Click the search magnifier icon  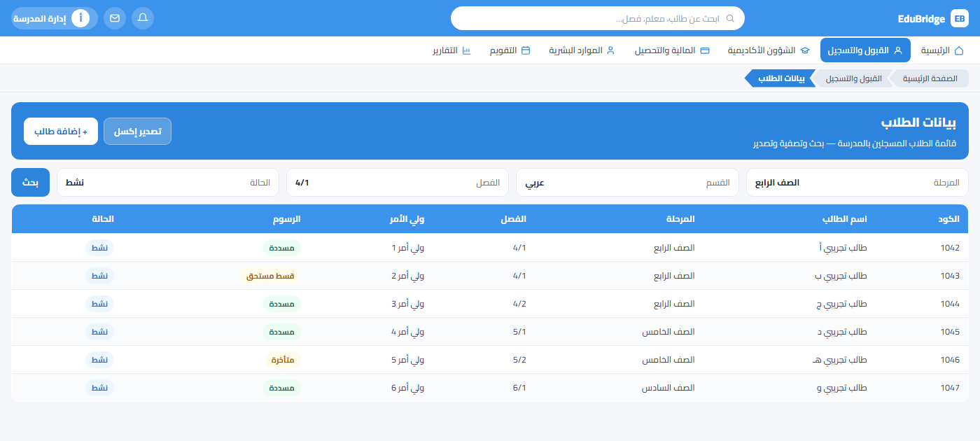pos(730,19)
